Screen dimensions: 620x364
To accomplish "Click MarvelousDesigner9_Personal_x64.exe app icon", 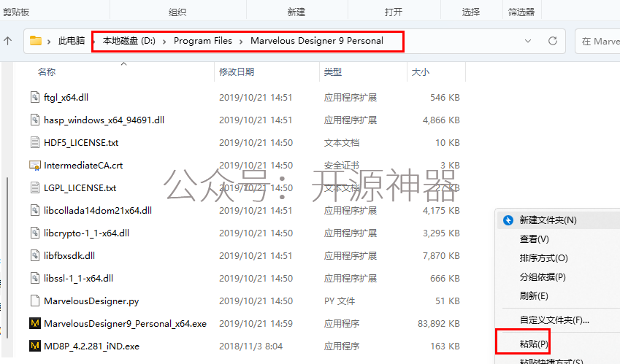I will coord(35,323).
